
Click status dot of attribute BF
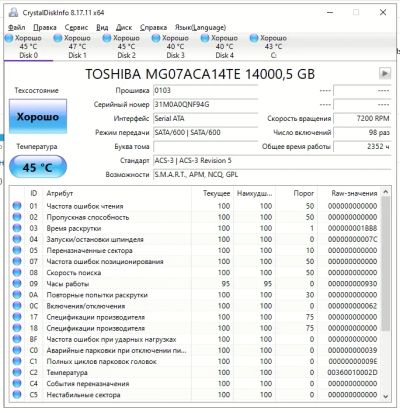pos(17,339)
